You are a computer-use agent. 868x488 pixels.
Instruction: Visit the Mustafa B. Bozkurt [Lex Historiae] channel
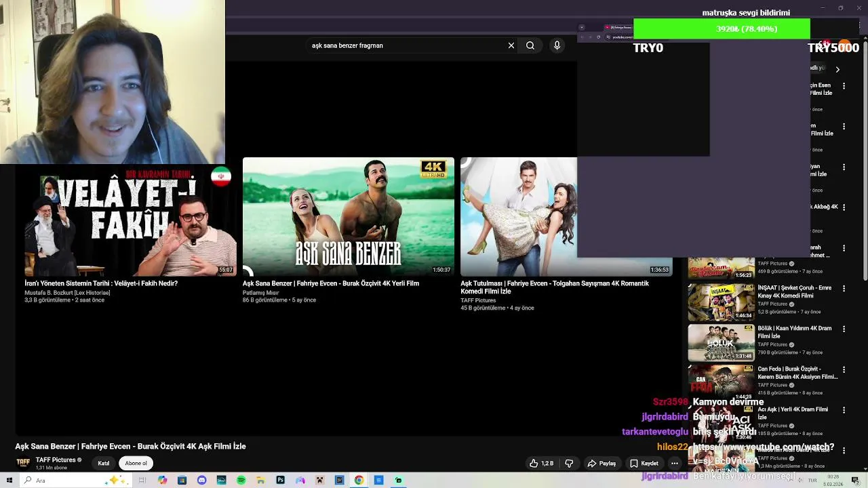[67, 293]
